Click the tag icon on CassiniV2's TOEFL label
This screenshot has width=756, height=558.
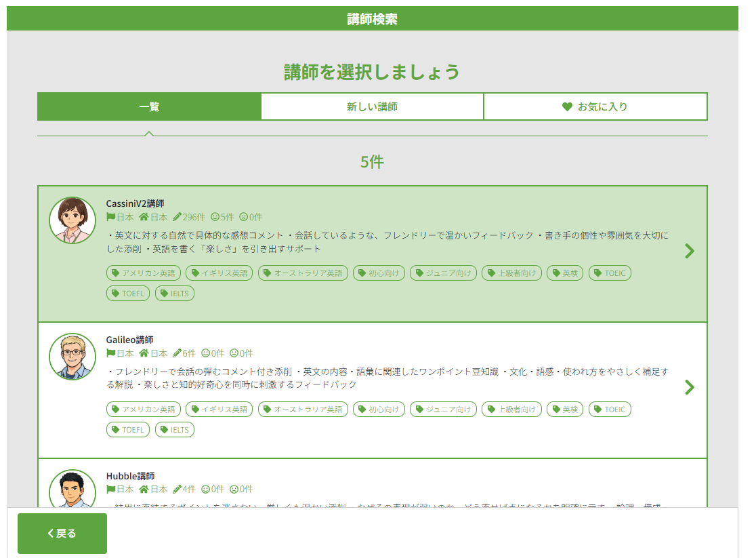coord(115,294)
